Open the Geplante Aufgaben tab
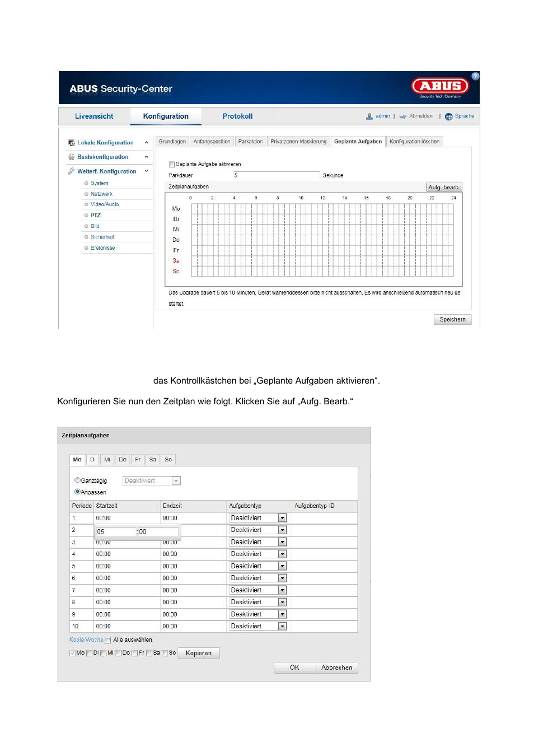This screenshot has width=534, height=756. (358, 142)
